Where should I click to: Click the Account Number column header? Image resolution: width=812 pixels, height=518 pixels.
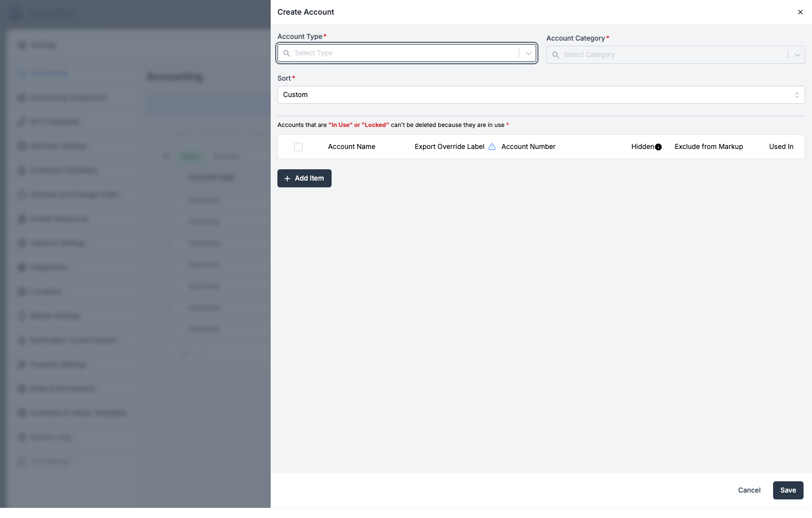point(528,147)
